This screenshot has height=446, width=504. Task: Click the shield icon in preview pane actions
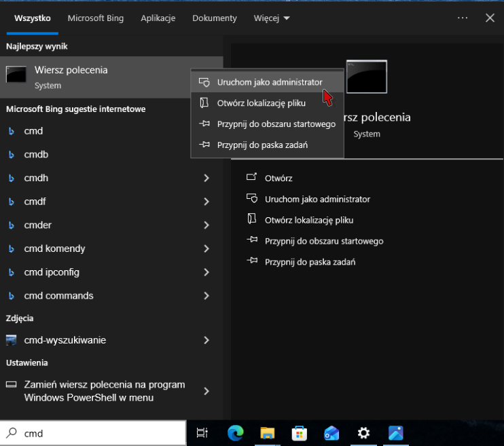pos(252,198)
